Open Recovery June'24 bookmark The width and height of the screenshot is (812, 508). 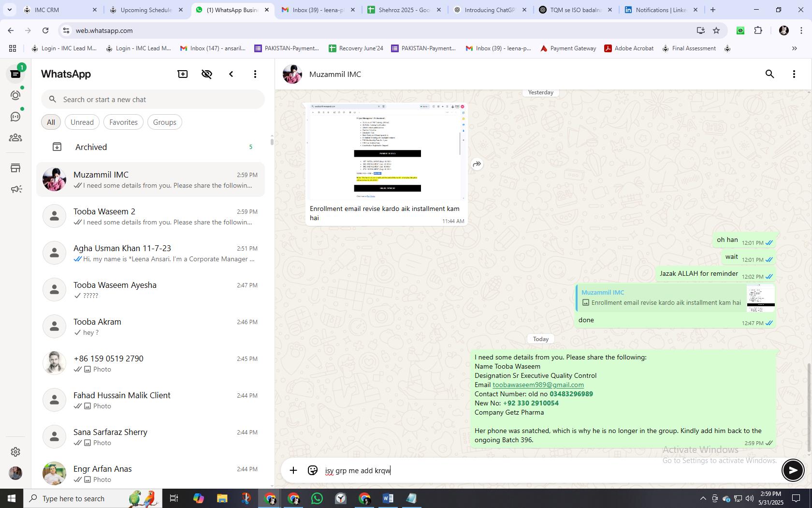coord(356,48)
